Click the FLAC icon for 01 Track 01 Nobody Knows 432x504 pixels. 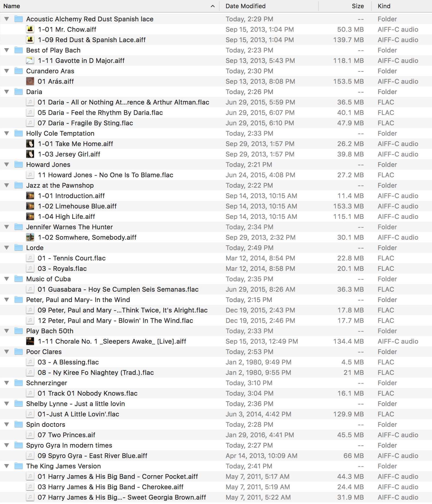(x=30, y=393)
